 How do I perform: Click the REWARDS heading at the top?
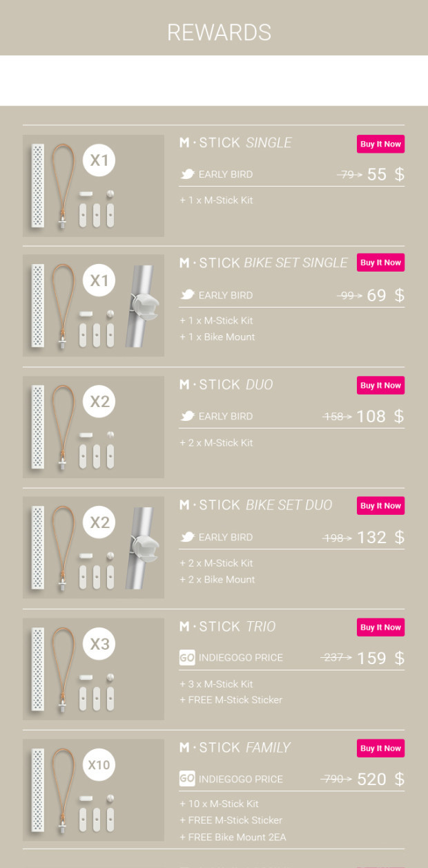pos(218,32)
